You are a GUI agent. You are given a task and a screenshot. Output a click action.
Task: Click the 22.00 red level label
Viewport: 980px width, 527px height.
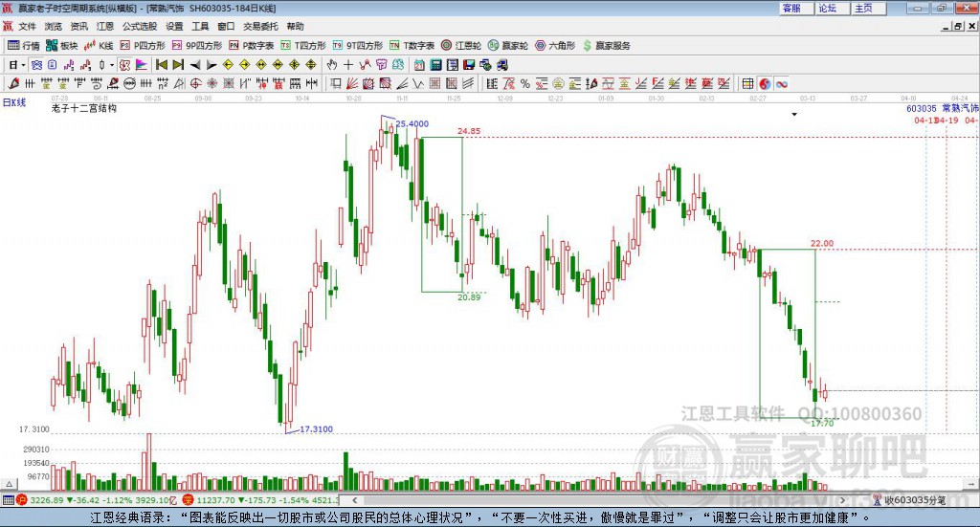(822, 244)
